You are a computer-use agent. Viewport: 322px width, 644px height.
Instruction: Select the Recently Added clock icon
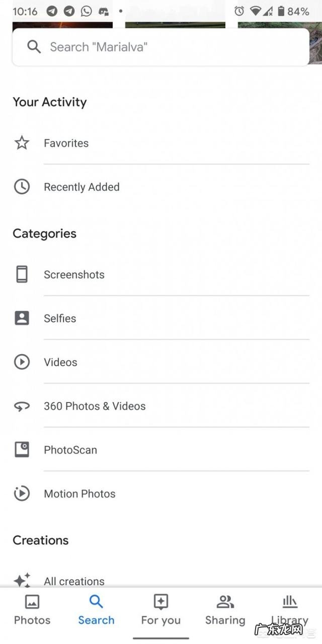click(21, 187)
